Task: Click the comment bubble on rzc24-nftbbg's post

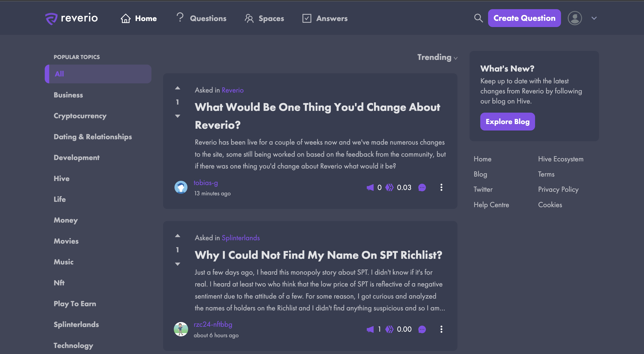Action: 422,329
